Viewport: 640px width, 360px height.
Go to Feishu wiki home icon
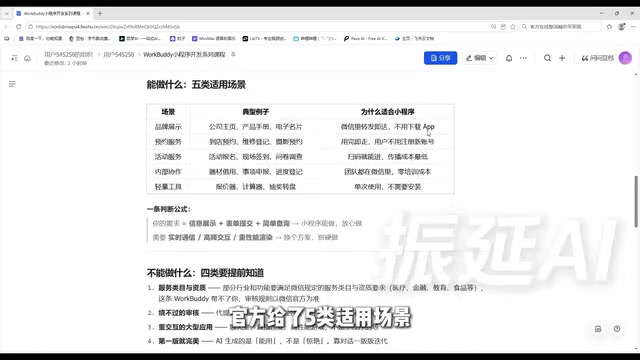pos(27,58)
